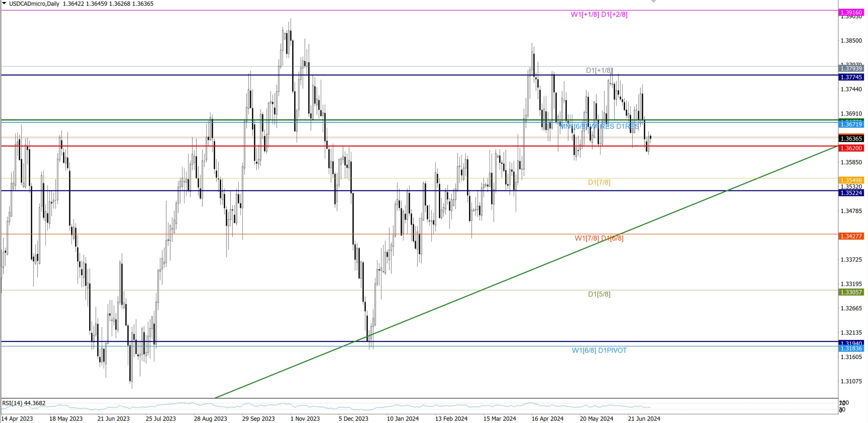Click the D1[7/8] orange level label
This screenshot has height=423, width=868.
click(599, 182)
